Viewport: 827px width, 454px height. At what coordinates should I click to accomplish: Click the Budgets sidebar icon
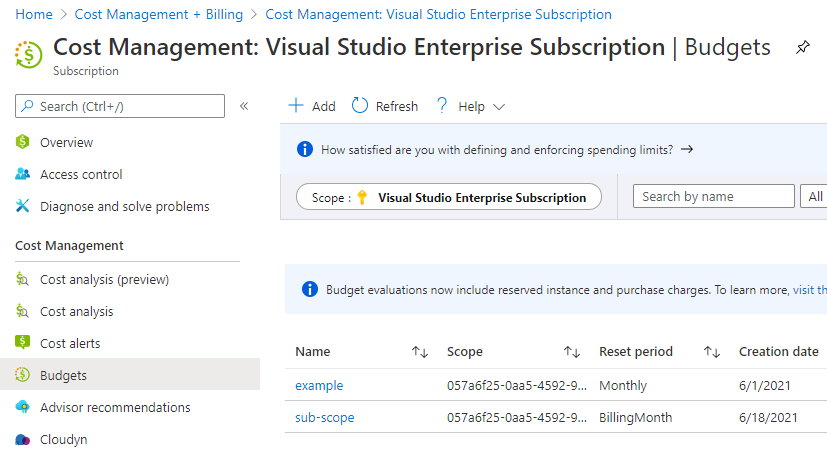tap(22, 375)
